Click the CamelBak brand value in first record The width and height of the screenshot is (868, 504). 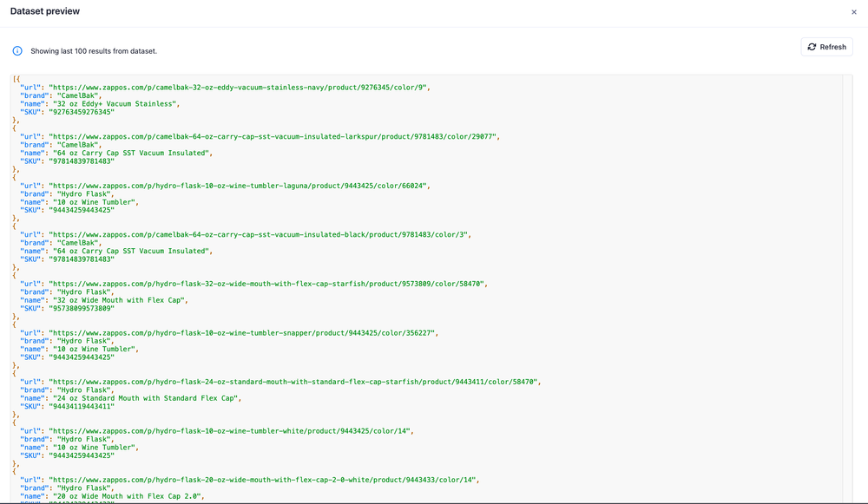point(80,95)
